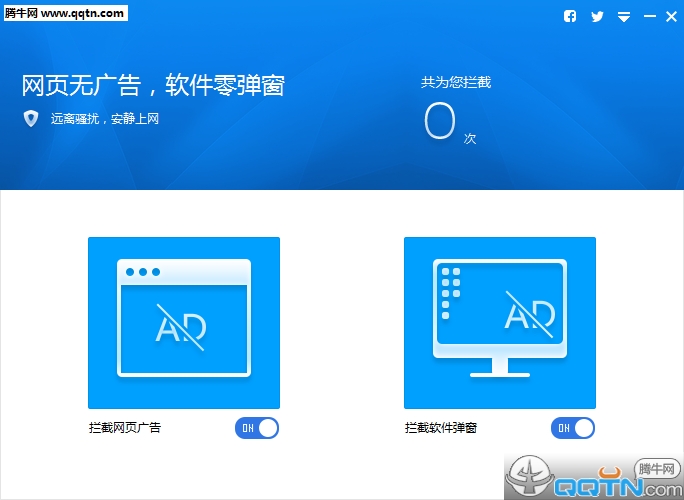Minimize the ad blocker window
The height and width of the screenshot is (500, 684).
[650, 16]
